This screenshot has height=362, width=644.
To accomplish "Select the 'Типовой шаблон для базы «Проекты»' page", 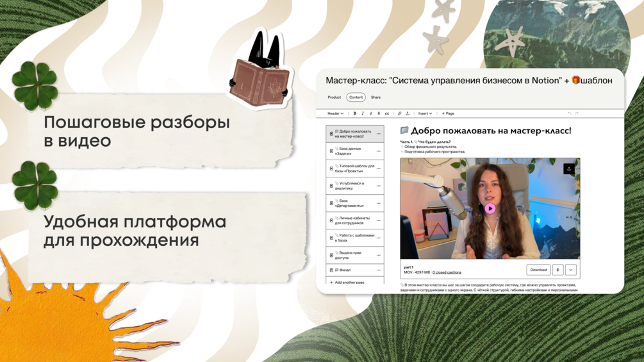I will [355, 169].
